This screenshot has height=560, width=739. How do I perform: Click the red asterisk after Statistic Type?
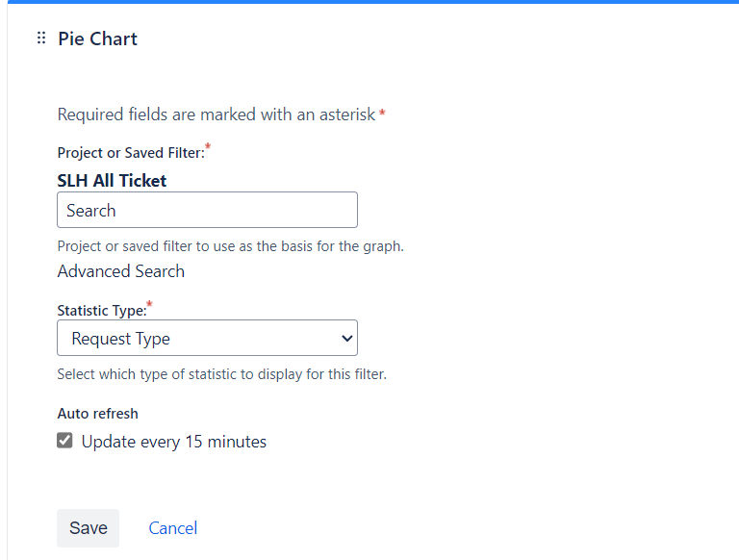pyautogui.click(x=149, y=305)
